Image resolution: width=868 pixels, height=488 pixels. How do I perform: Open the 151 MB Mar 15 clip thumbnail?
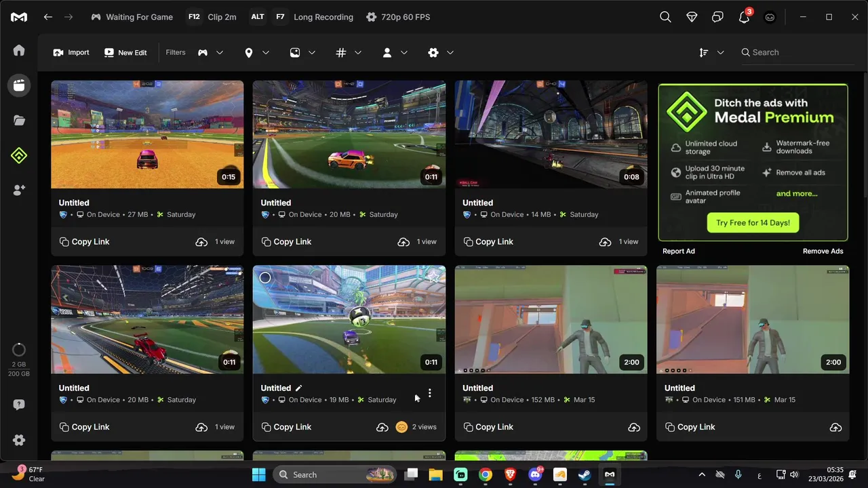coord(753,319)
